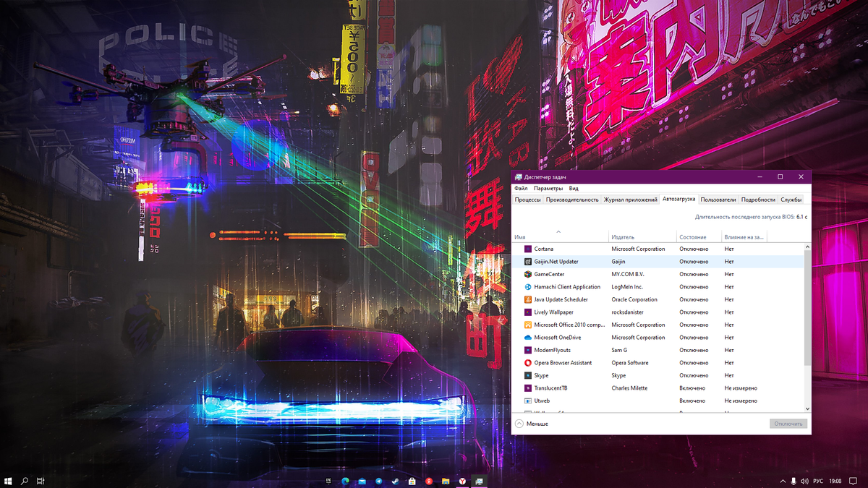Select the Автозагрузка tab

pyautogui.click(x=679, y=199)
